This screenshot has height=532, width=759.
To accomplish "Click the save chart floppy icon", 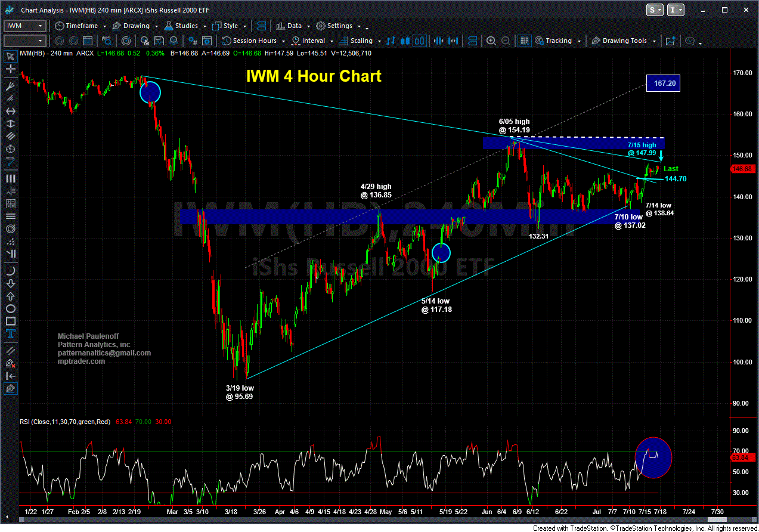I will (x=159, y=41).
